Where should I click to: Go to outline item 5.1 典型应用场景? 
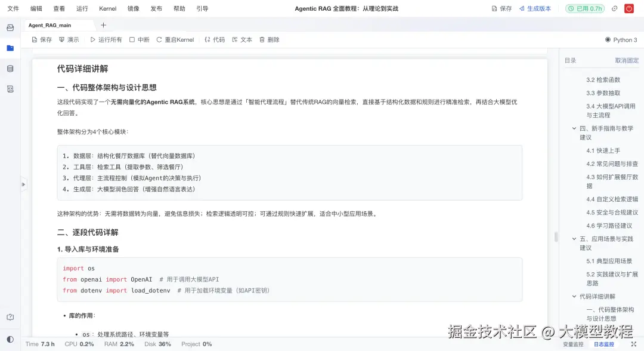609,261
